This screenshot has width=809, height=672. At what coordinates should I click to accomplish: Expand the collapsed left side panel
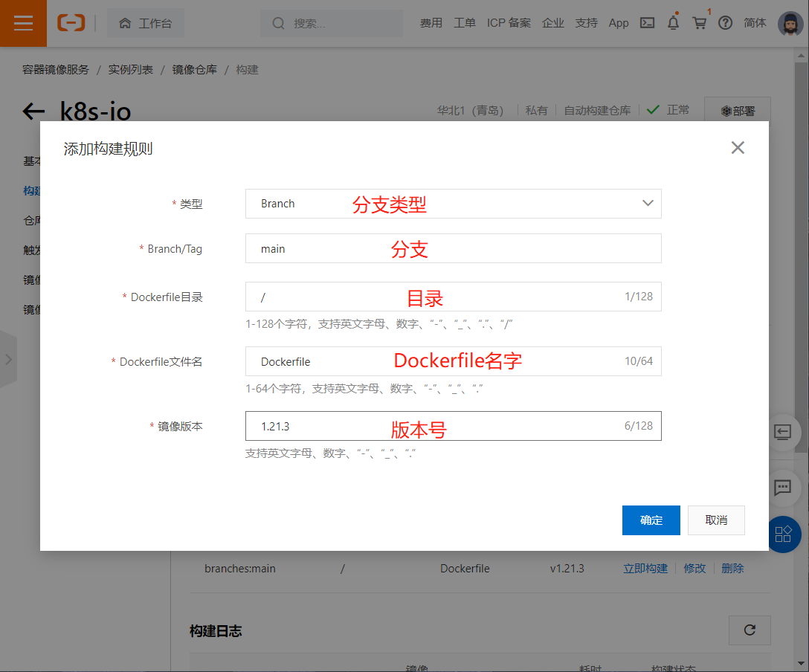pyautogui.click(x=9, y=358)
